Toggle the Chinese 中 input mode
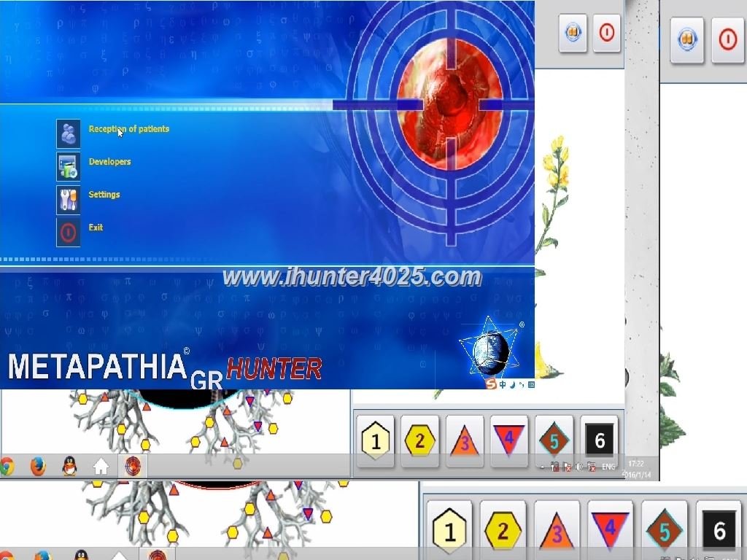 click(503, 384)
